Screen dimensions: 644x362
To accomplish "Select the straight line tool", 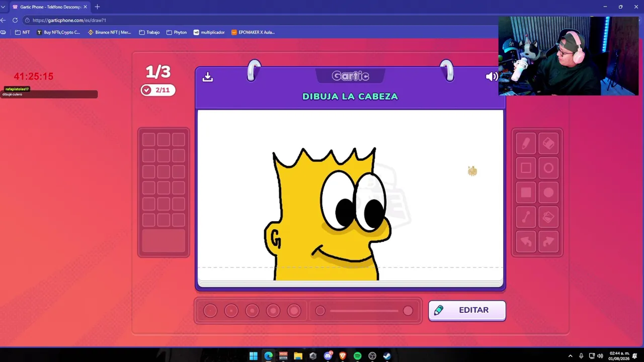I will click(x=526, y=217).
